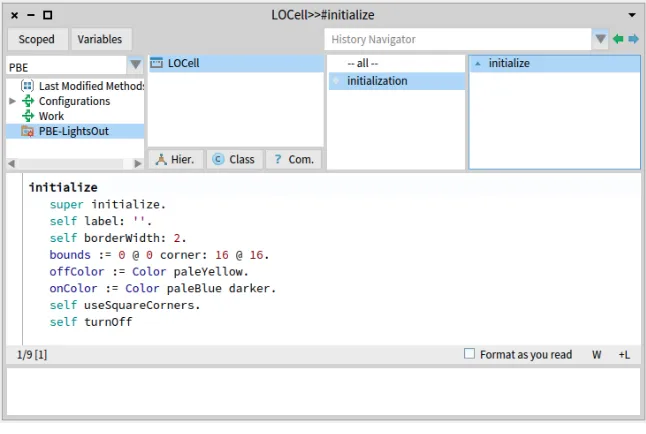Close the LOCell browser window
Viewport: 646px width, 434px height.
[x=14, y=15]
